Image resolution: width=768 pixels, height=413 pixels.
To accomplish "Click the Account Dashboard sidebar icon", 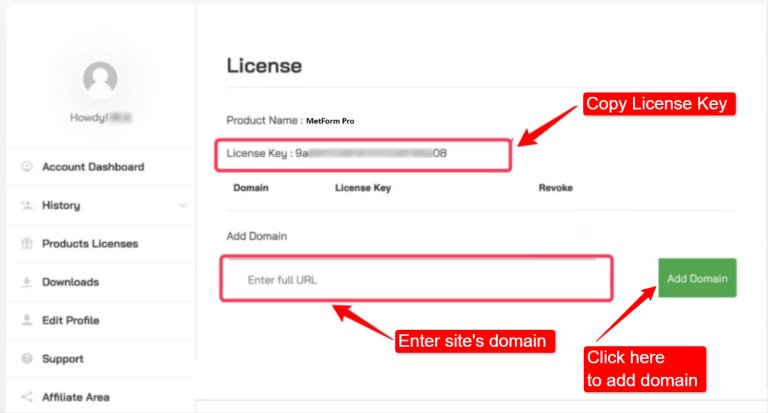I will (x=26, y=167).
